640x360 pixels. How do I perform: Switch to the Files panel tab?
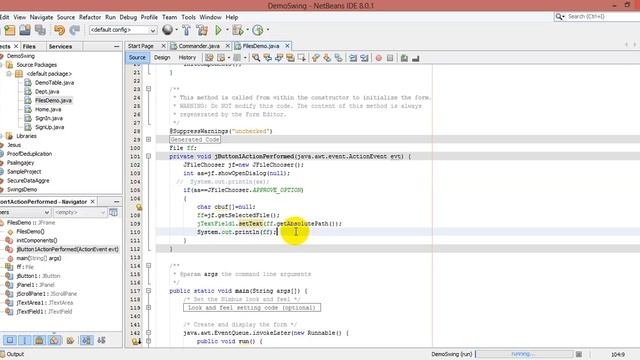tap(29, 47)
